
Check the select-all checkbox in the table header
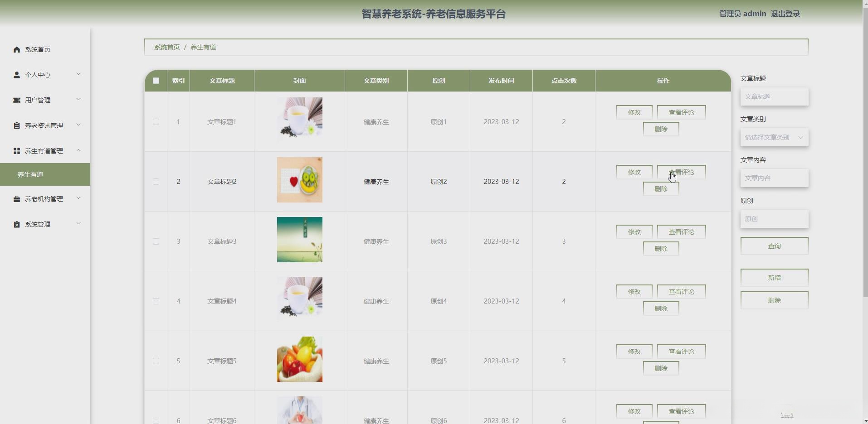pos(156,81)
